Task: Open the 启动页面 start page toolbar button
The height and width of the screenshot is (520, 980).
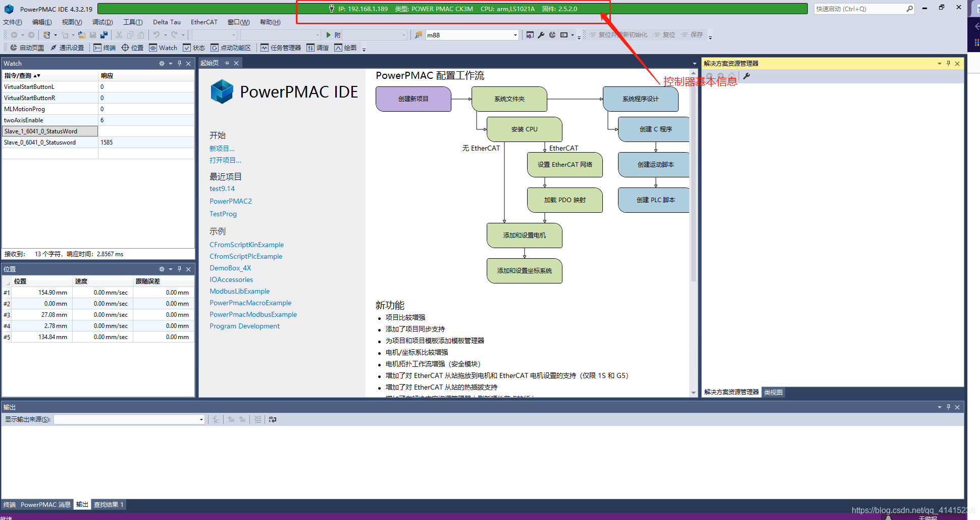Action: click(27, 48)
